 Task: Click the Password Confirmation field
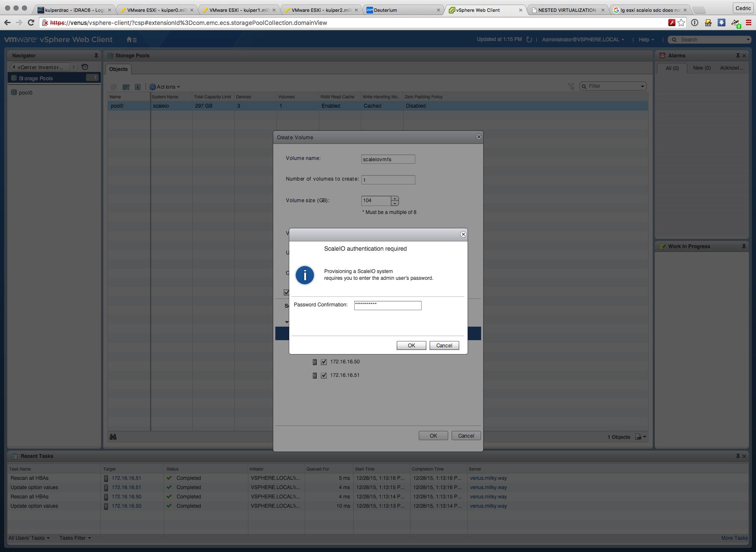pos(388,306)
